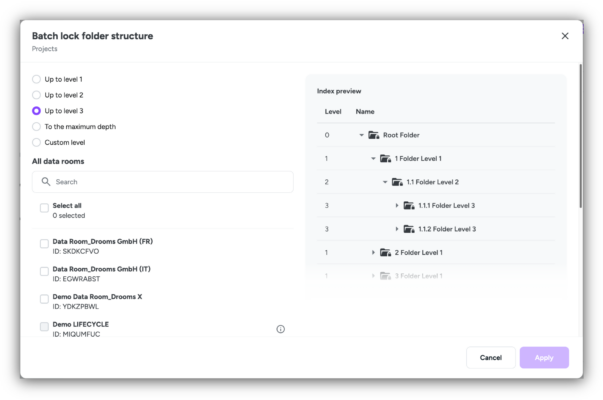Viewport: 603px width, 400px height.
Task: Click the magnifier icon in Search field
Action: [x=46, y=182]
